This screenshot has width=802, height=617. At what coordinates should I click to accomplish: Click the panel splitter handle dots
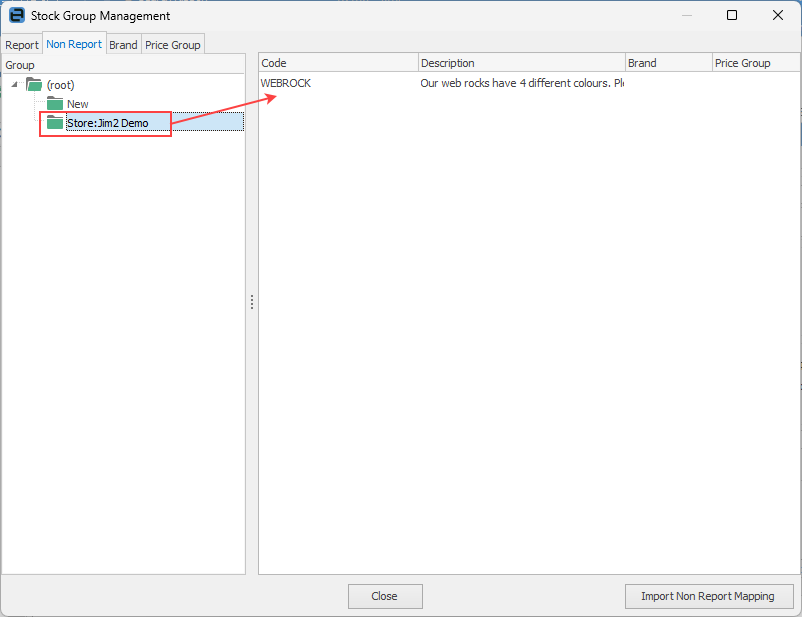(252, 302)
